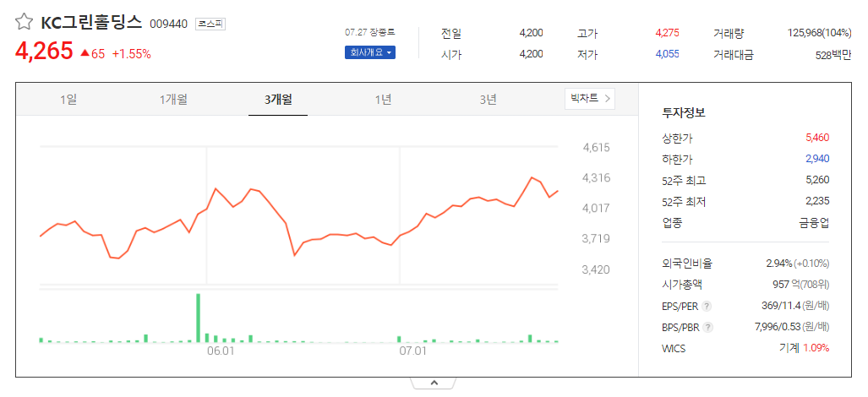Click the 07.27 장종료 status text

(370, 33)
